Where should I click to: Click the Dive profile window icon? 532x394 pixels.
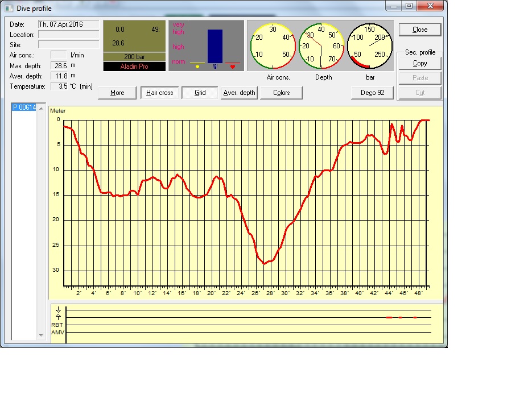[9, 9]
